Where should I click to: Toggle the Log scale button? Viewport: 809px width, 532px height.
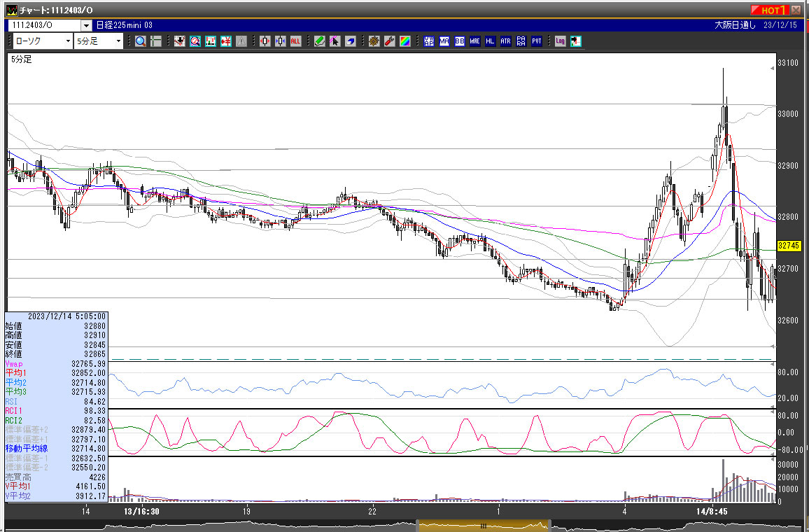click(561, 41)
